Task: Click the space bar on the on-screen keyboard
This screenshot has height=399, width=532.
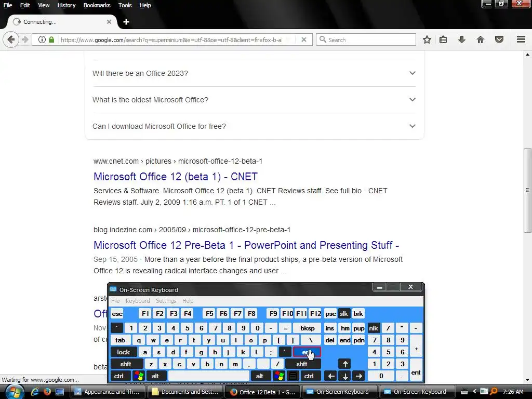Action: (209, 376)
